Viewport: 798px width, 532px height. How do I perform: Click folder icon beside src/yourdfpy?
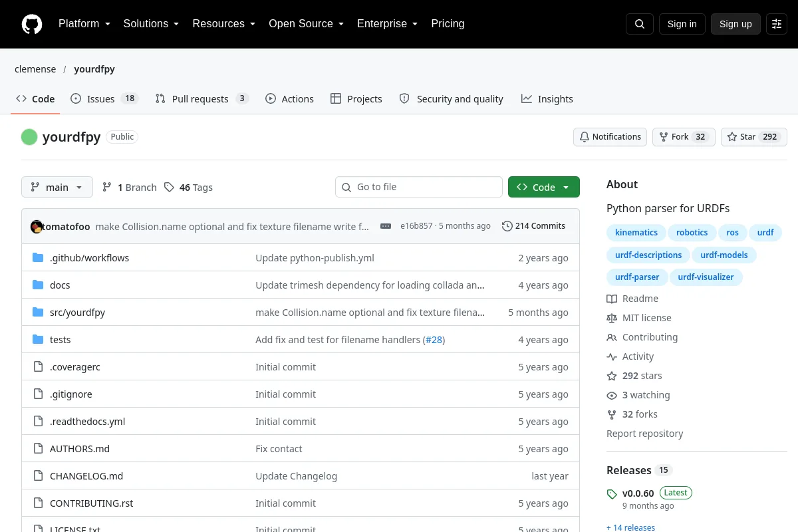(38, 312)
